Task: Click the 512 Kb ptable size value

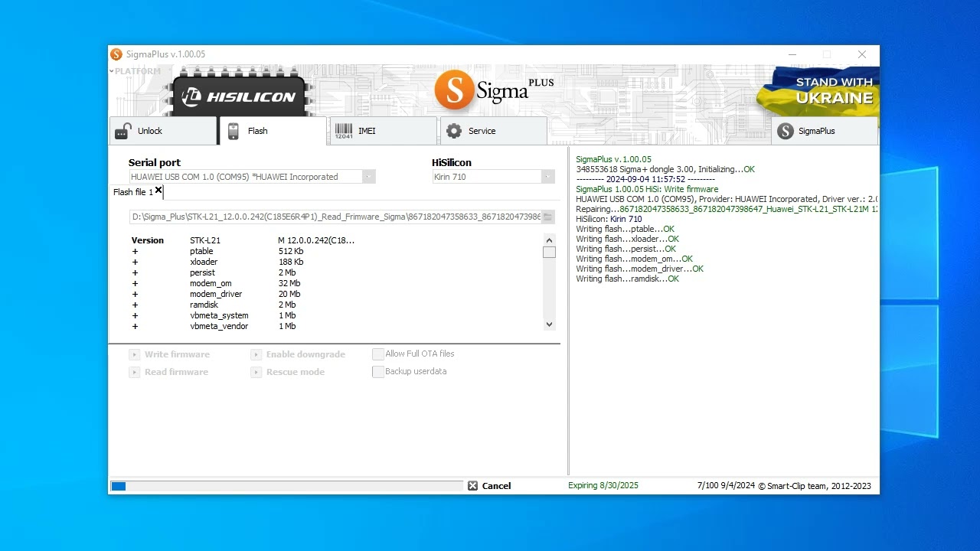Action: coord(291,251)
